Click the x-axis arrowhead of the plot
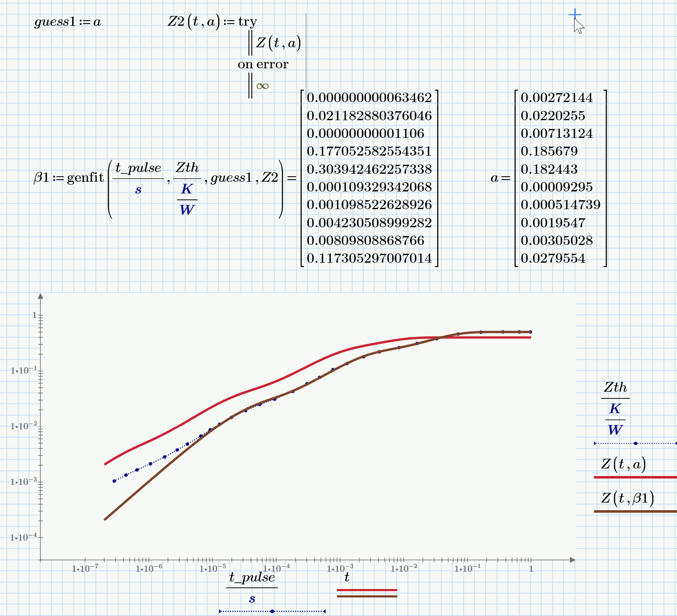The height and width of the screenshot is (616, 677). click(573, 560)
